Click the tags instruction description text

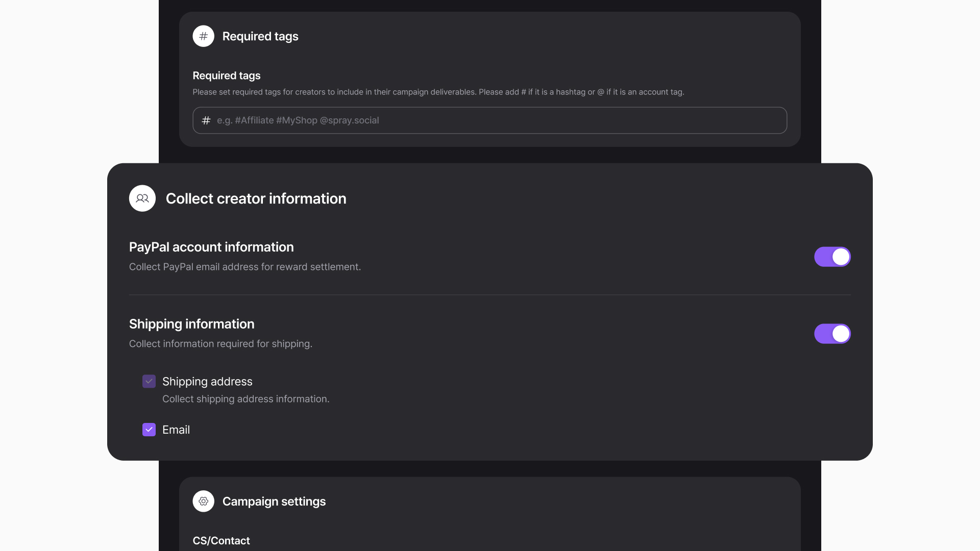[x=438, y=92]
